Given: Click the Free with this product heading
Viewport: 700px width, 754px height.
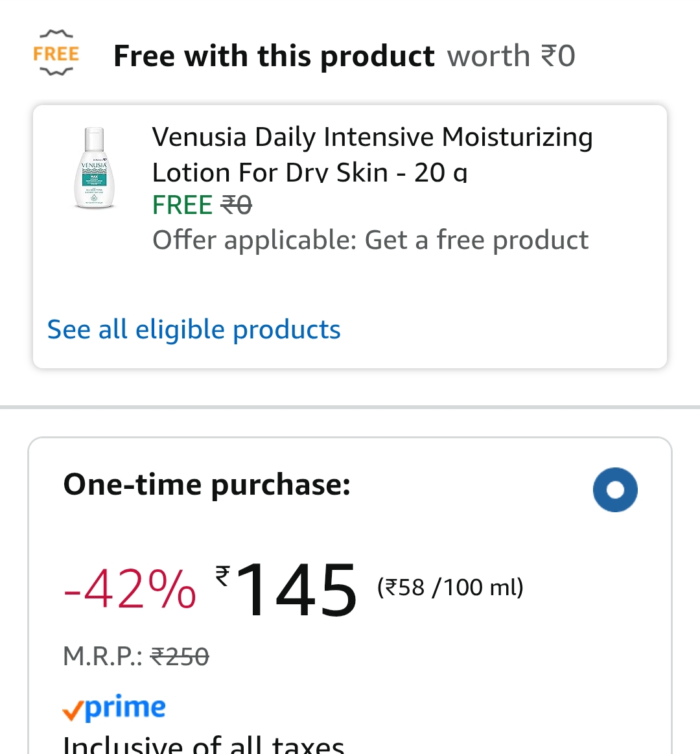Looking at the screenshot, I should tap(274, 56).
